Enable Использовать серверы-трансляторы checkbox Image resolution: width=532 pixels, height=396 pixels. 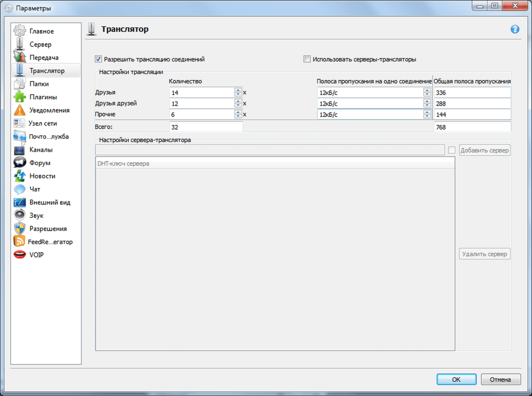307,59
